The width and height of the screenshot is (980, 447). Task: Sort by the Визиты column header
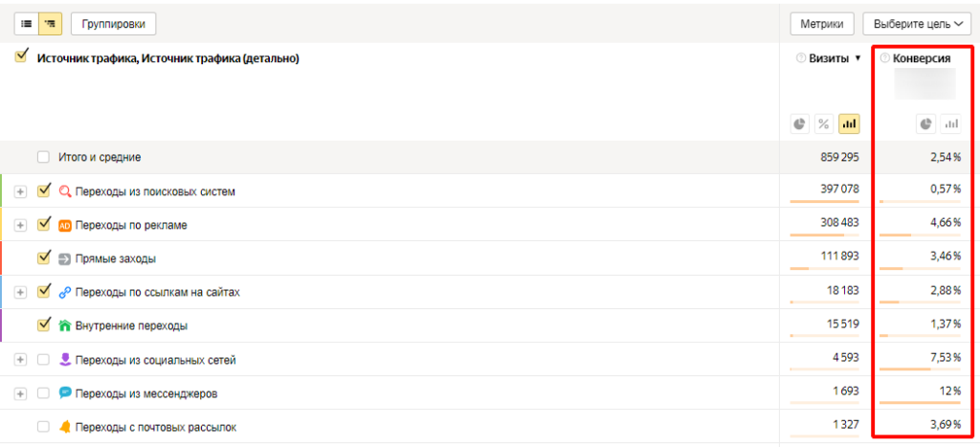pyautogui.click(x=829, y=58)
